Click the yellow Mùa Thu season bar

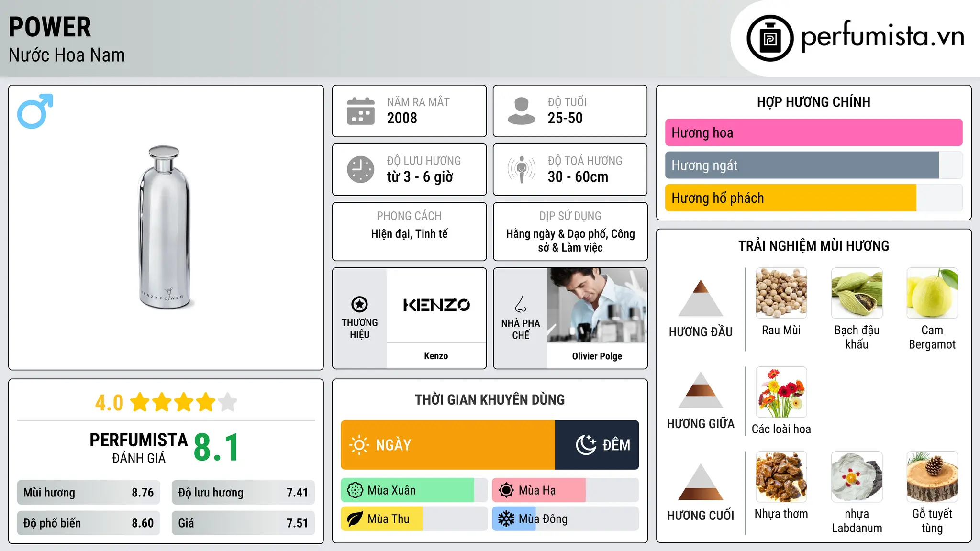coord(382,519)
